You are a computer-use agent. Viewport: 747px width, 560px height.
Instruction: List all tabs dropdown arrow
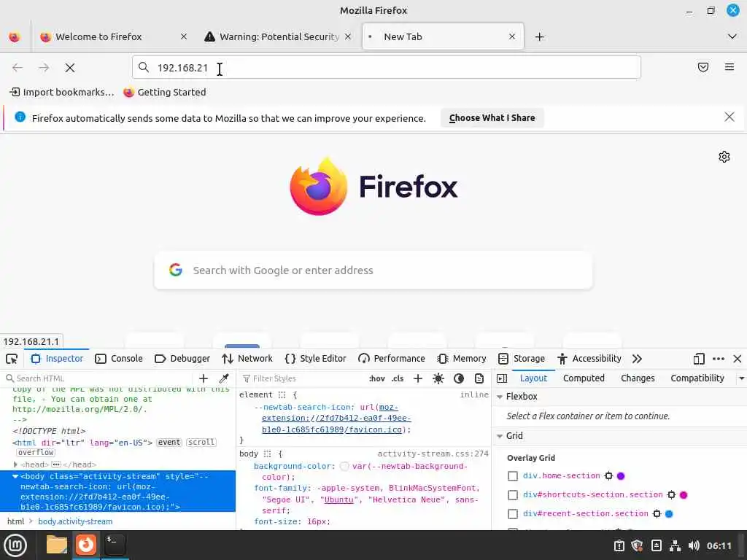[732, 36]
